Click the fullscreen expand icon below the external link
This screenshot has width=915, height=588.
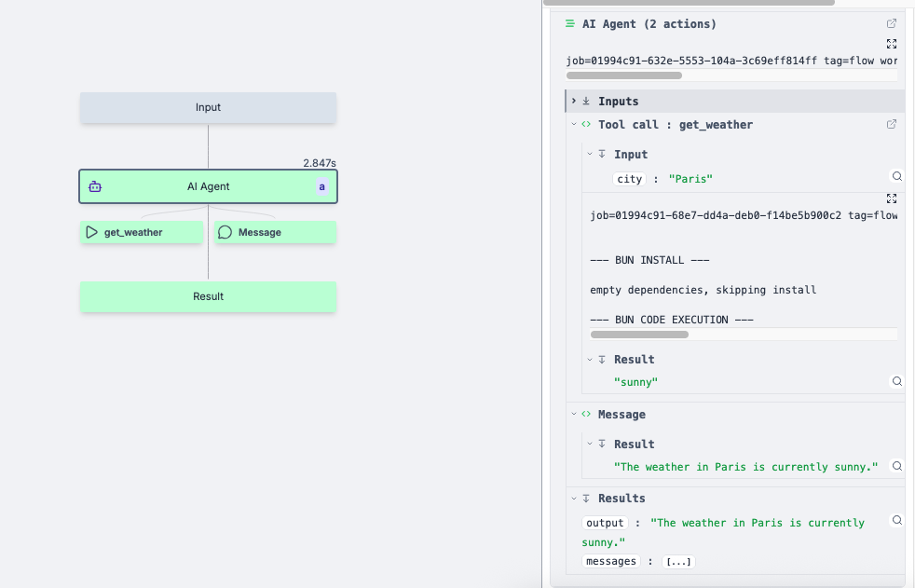(891, 44)
